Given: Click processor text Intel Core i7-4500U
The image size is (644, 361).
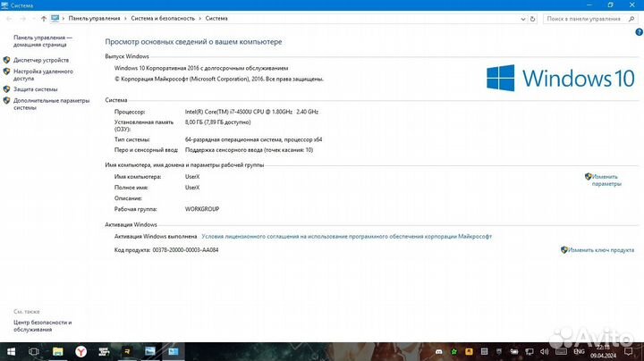Looking at the screenshot, I should (251, 112).
